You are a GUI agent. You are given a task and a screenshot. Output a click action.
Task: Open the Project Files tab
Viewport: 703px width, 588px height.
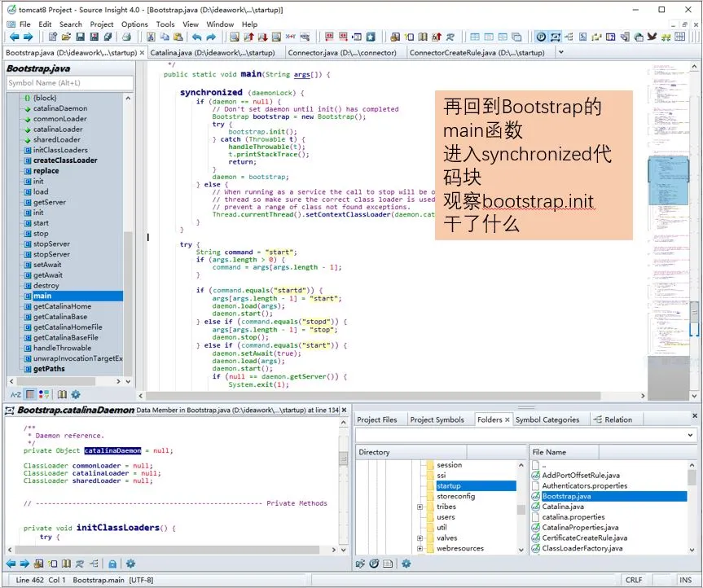376,420
